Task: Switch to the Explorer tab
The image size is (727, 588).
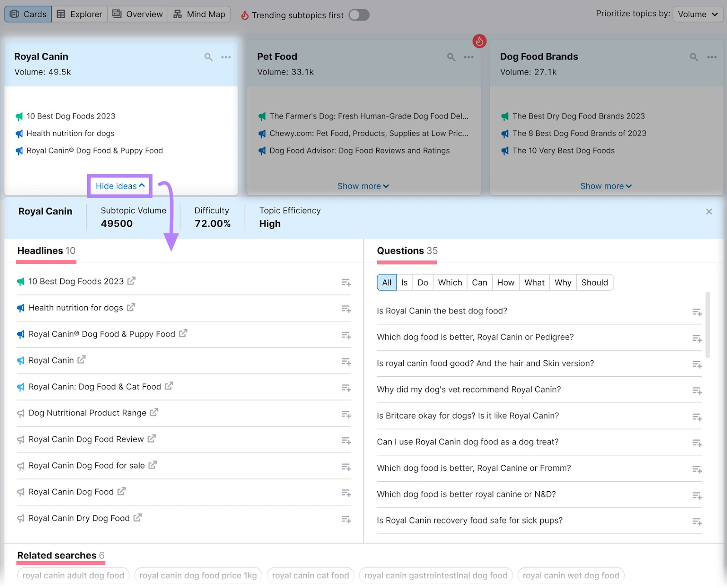Action: click(x=80, y=14)
